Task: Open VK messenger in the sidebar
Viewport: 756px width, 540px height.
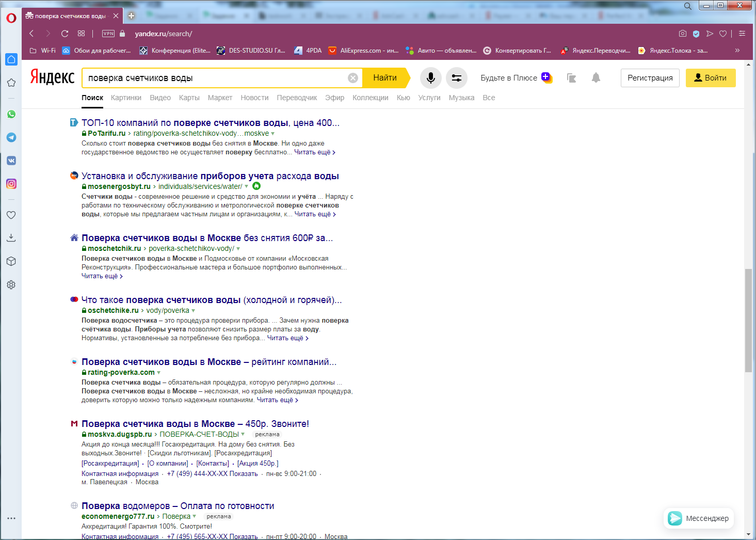Action: click(11, 161)
